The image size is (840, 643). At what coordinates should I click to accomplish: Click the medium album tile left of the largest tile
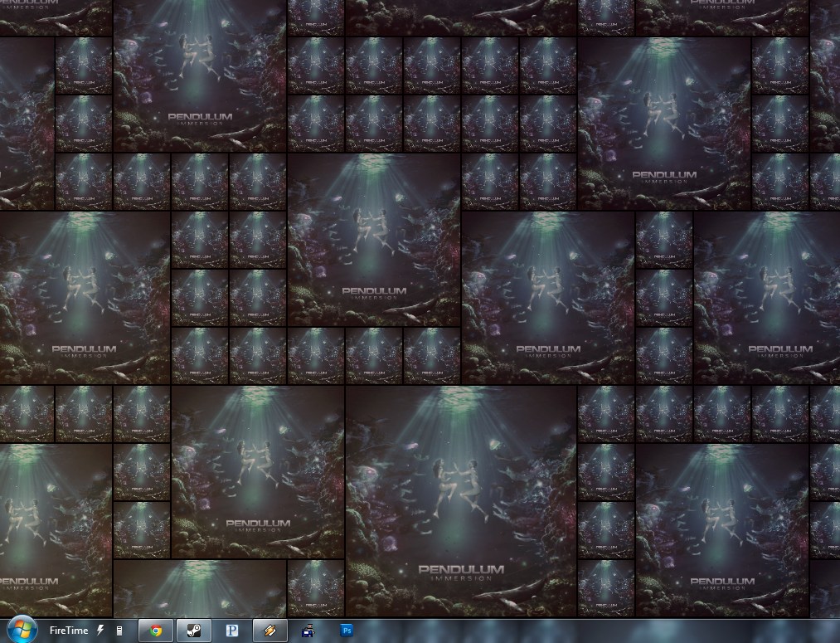click(x=257, y=472)
